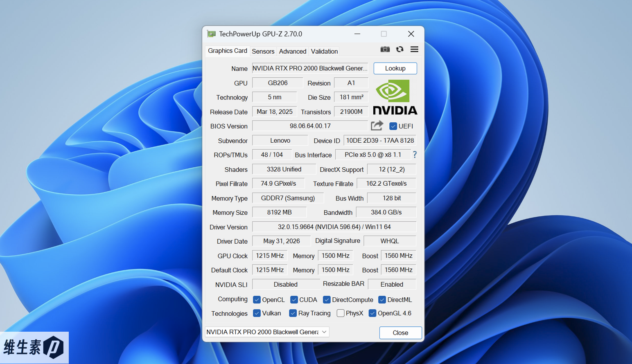The width and height of the screenshot is (632, 364).
Task: Toggle the DirectML checkbox
Action: pyautogui.click(x=382, y=300)
